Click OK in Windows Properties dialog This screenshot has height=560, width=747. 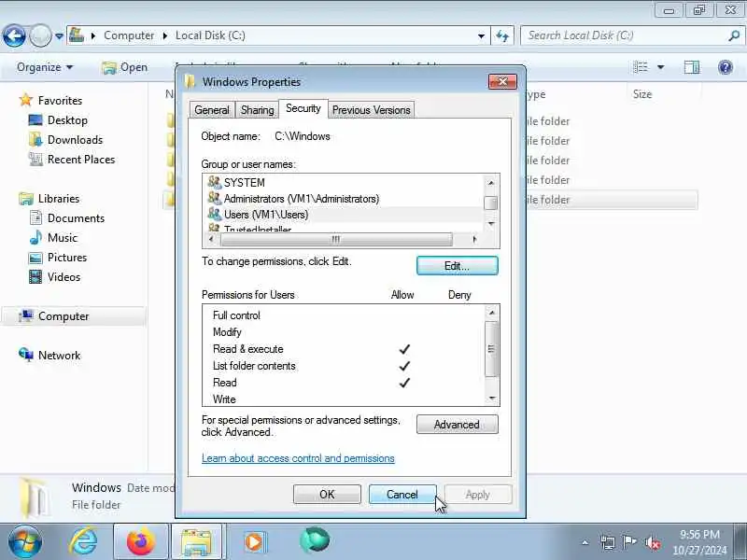point(327,495)
